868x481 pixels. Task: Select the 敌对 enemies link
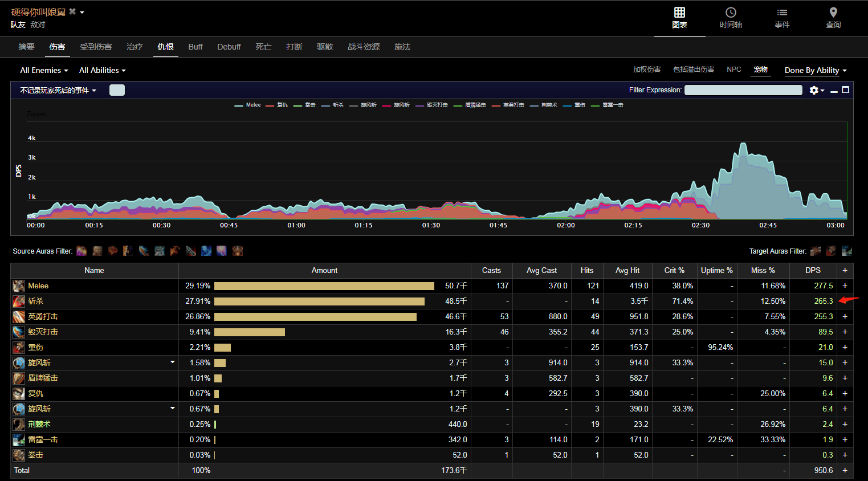tap(38, 25)
